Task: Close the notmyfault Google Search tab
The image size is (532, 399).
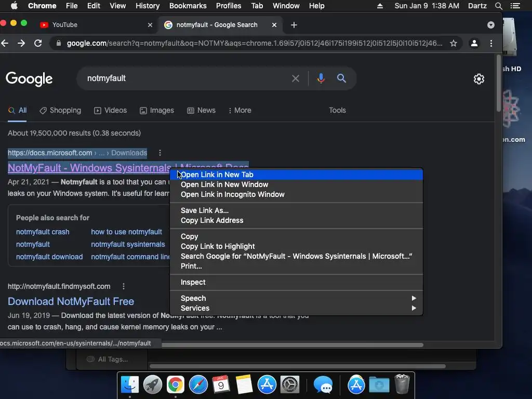Action: pyautogui.click(x=274, y=25)
